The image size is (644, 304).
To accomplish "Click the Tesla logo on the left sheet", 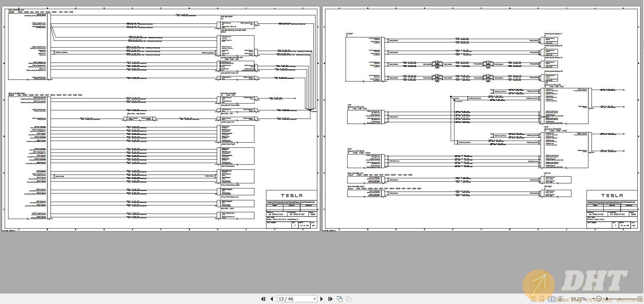I will click(291, 195).
